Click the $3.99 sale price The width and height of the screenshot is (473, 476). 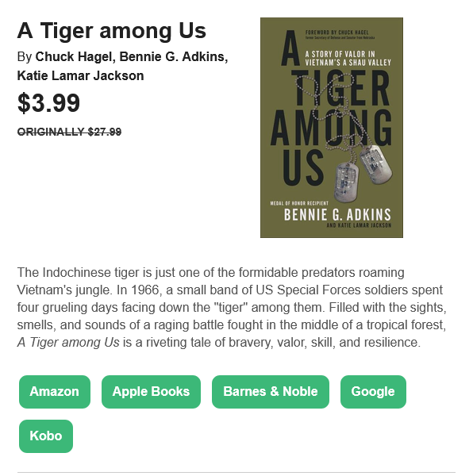(x=48, y=103)
